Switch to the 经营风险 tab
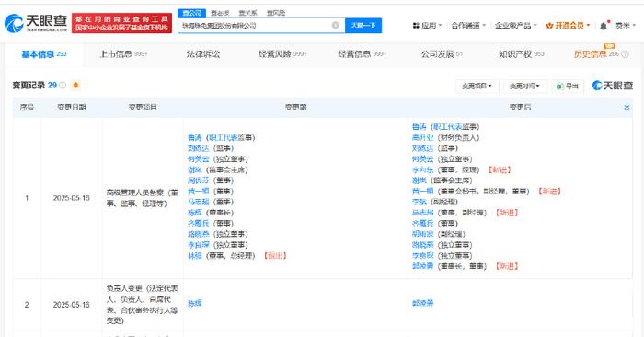Image resolution: width=644 pixels, height=337 pixels. tap(282, 54)
